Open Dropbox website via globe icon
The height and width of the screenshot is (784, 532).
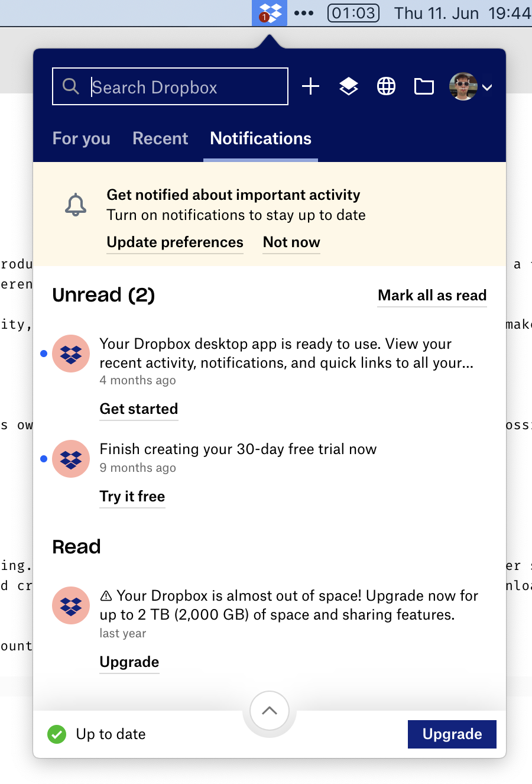(x=386, y=86)
